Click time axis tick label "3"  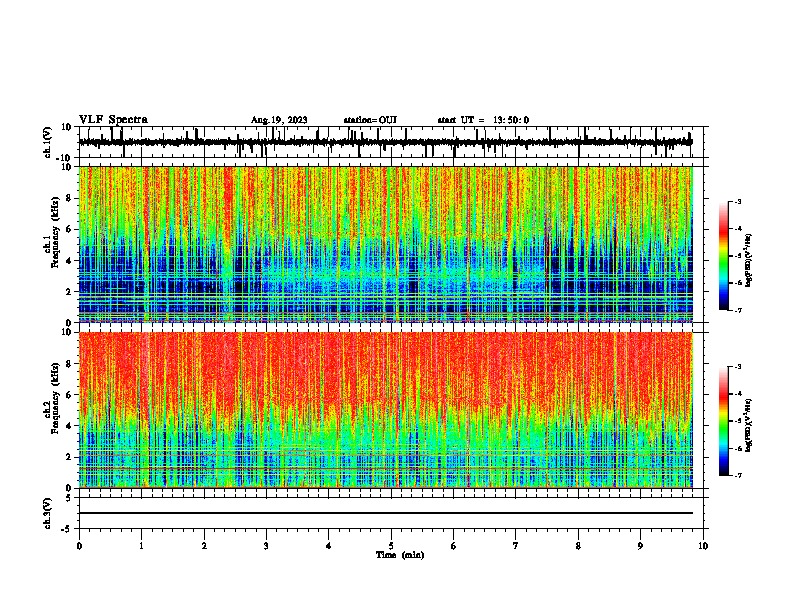(266, 546)
